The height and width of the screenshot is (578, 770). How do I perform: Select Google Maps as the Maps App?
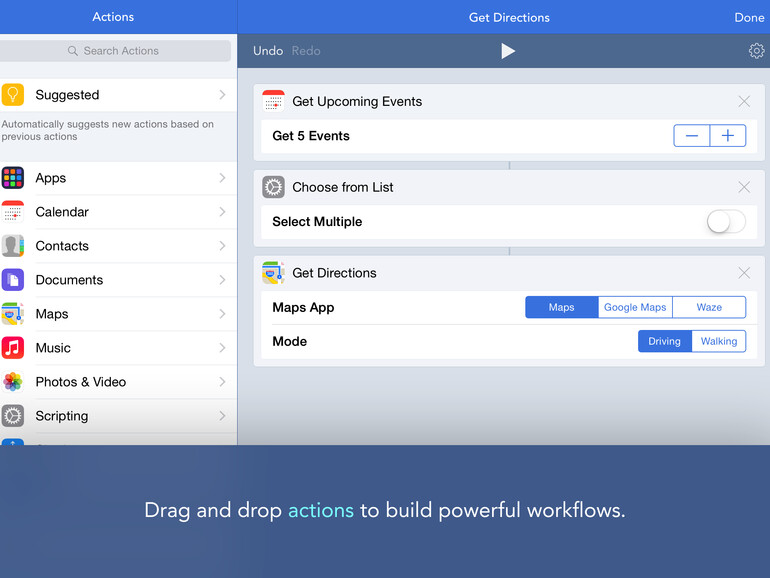(x=635, y=307)
